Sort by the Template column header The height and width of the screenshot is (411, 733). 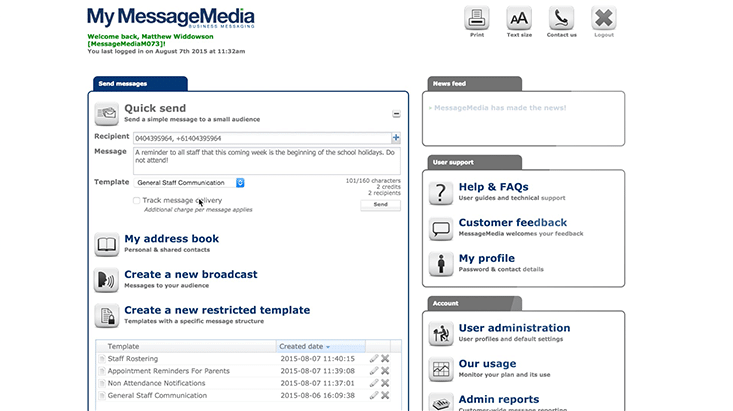coord(186,346)
